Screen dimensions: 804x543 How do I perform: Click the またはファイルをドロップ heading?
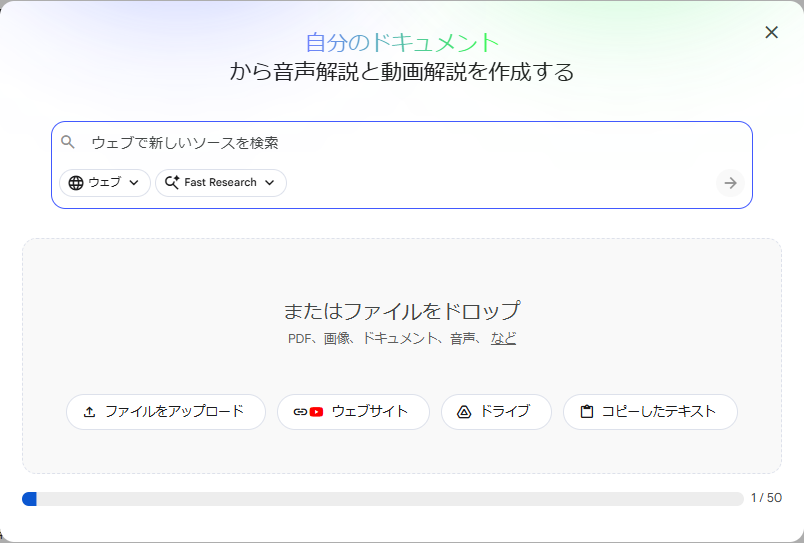(402, 311)
